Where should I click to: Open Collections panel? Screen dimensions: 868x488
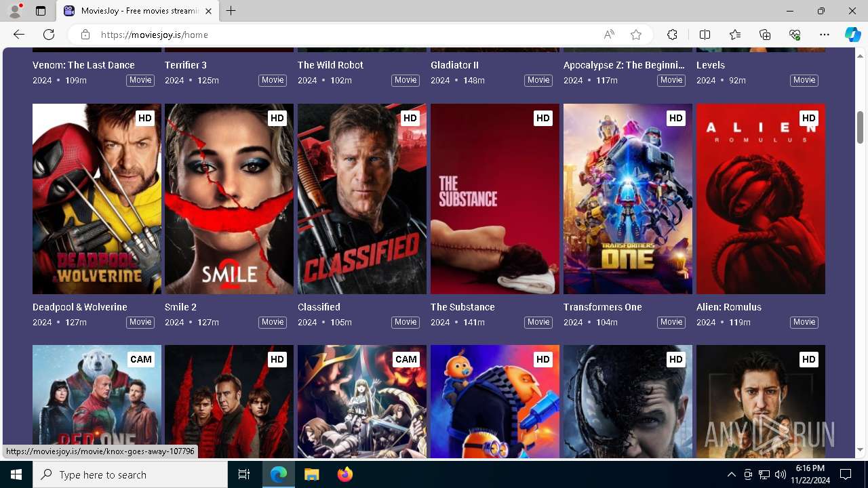pos(765,35)
